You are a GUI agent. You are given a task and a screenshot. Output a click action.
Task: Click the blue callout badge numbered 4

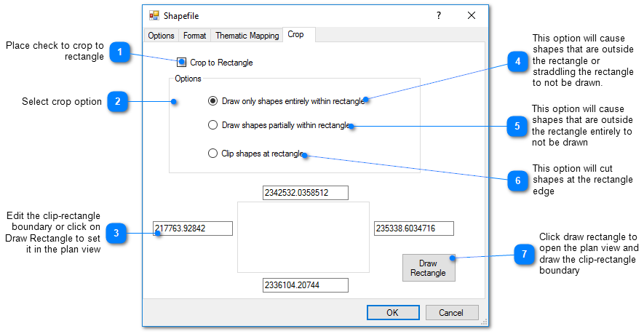click(x=517, y=62)
